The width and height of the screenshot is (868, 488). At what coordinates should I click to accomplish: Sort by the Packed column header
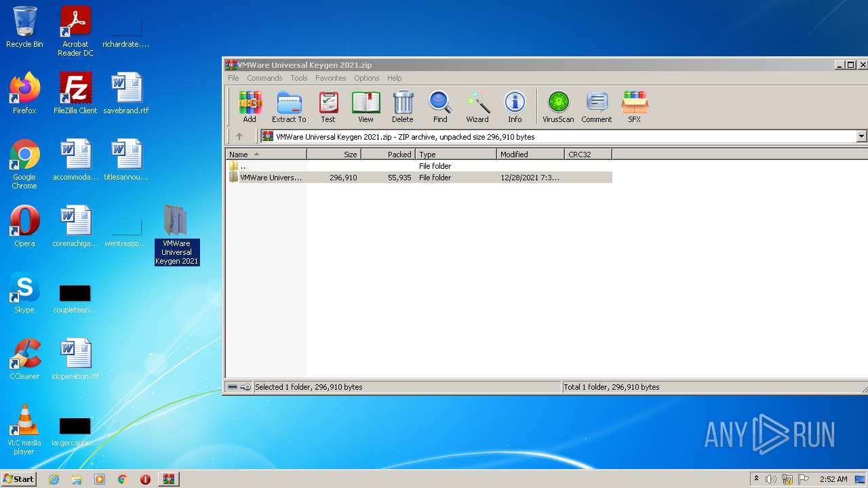(x=388, y=155)
